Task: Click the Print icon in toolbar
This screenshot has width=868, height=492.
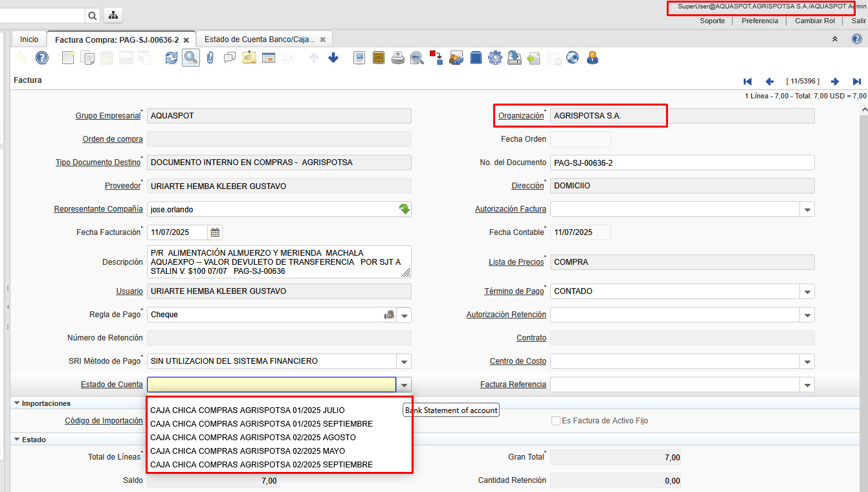Action: pos(398,58)
